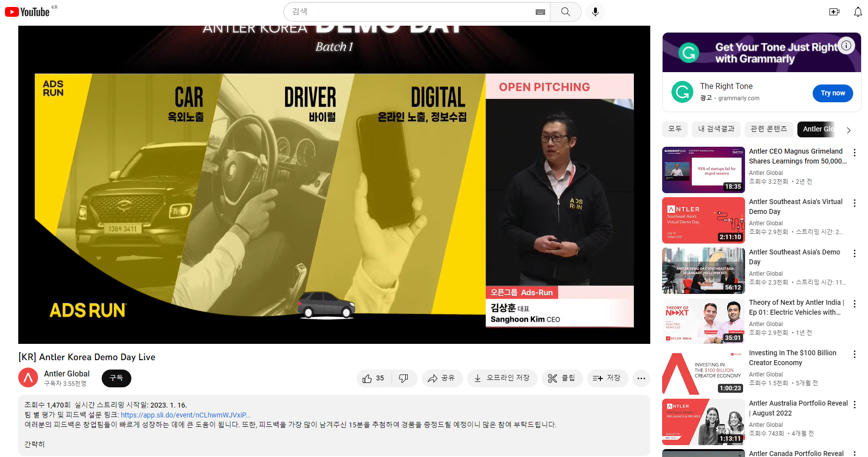Create a clip with 클립 button
The width and height of the screenshot is (868, 457).
(562, 378)
